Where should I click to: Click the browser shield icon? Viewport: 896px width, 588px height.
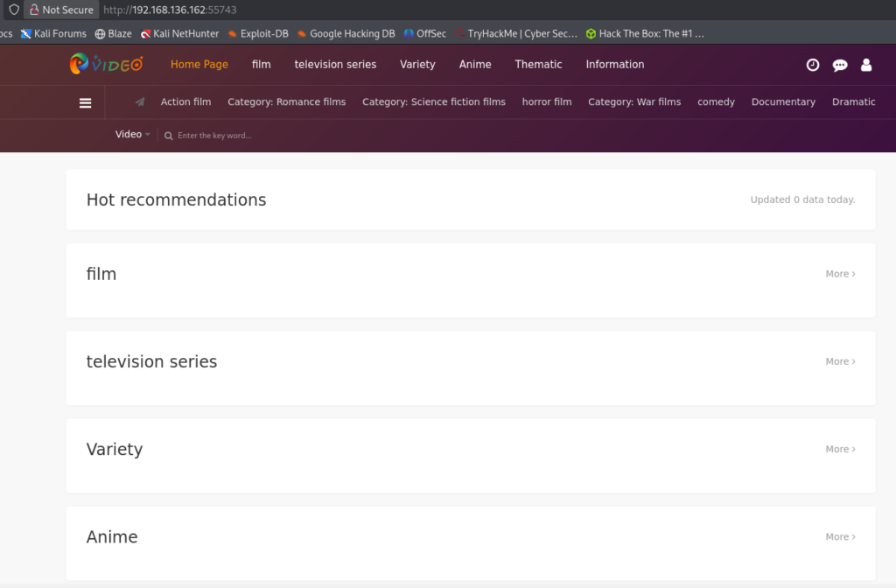click(13, 10)
